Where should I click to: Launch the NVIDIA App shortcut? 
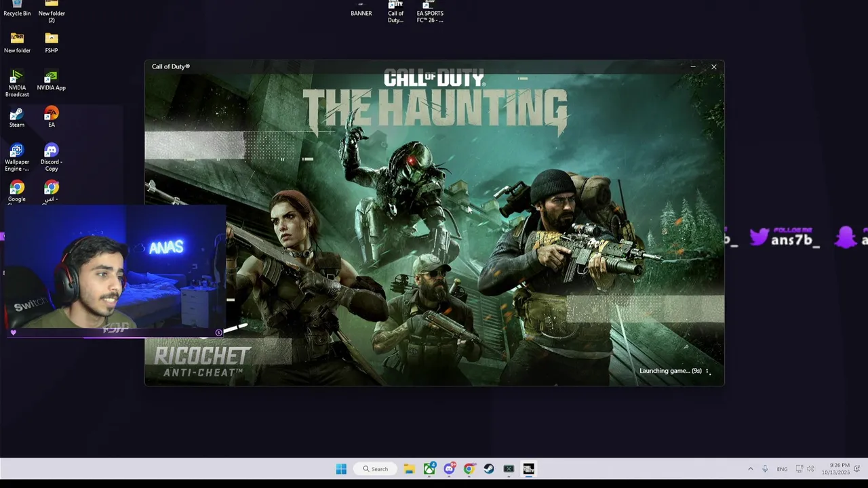pyautogui.click(x=52, y=80)
